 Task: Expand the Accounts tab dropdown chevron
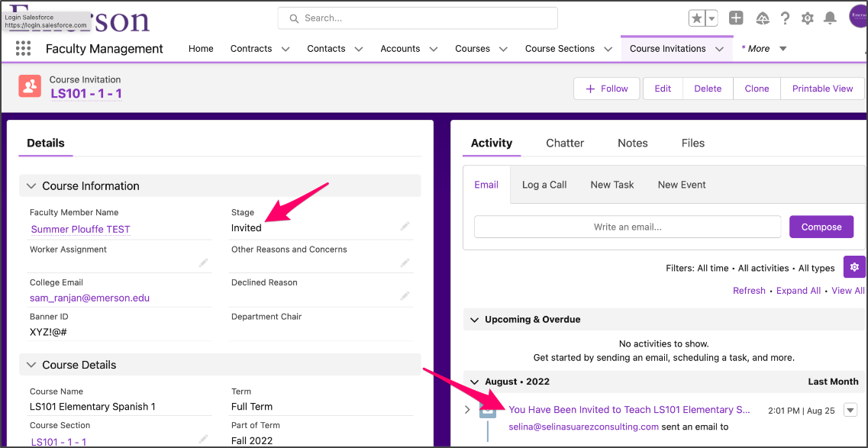[434, 49]
